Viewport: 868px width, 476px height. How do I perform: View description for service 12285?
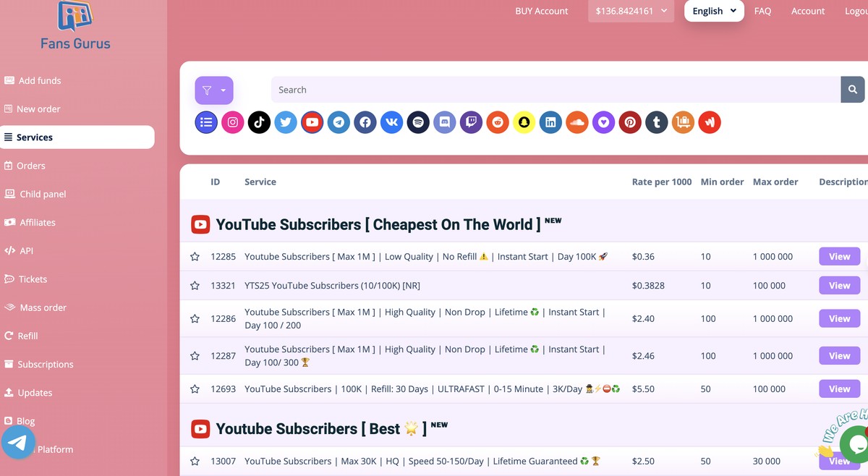coord(839,257)
